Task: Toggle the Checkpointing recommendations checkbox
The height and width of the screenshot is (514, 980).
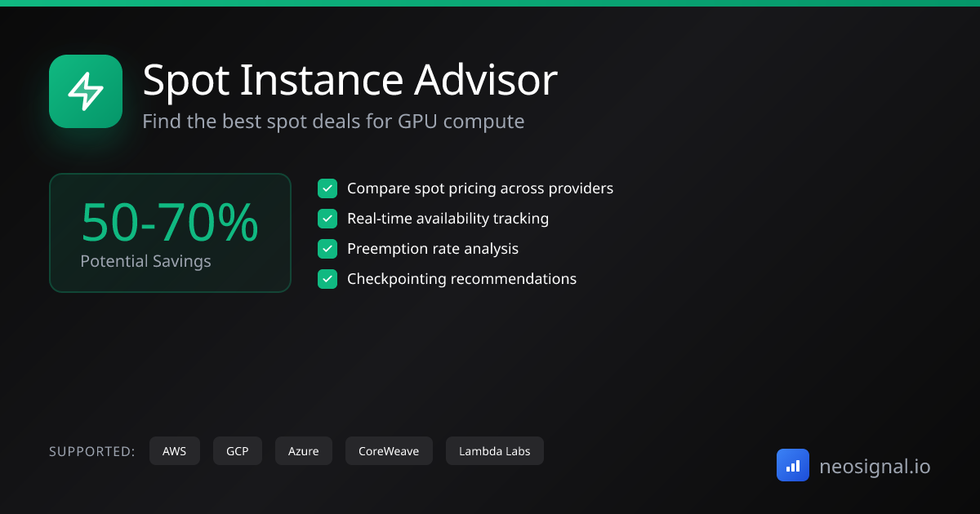Action: 327,279
